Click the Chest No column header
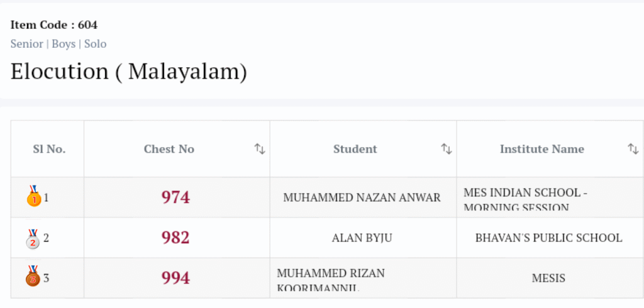Viewport: 644px width, 308px height. click(x=169, y=149)
